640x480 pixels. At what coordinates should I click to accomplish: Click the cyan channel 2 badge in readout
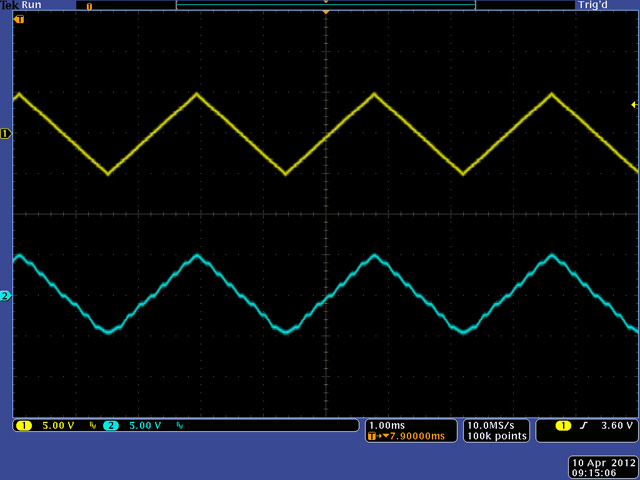coord(110,426)
